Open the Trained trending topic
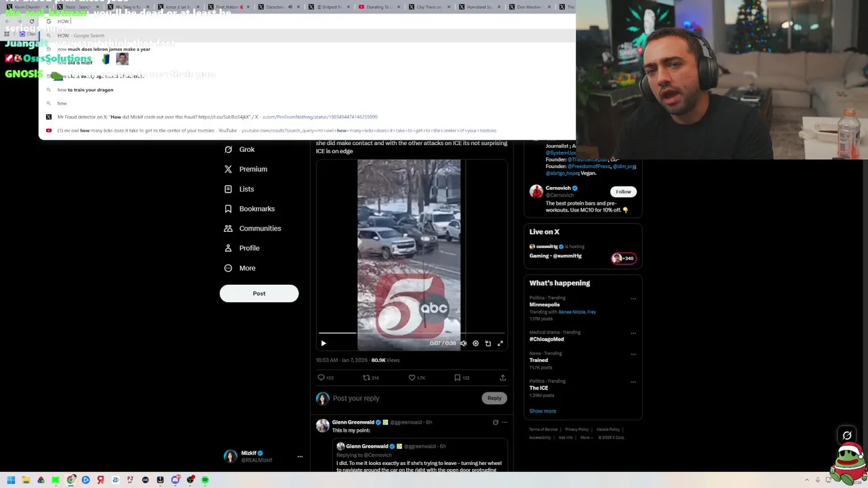The image size is (868, 488). (538, 360)
